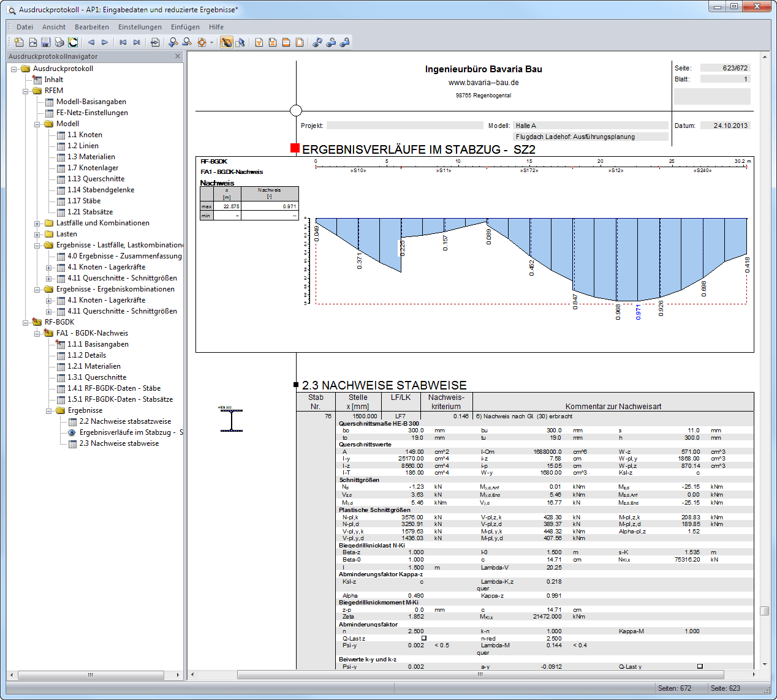The height and width of the screenshot is (700, 777).
Task: Refresh the report with the circular arrow icon
Action: coord(73,42)
